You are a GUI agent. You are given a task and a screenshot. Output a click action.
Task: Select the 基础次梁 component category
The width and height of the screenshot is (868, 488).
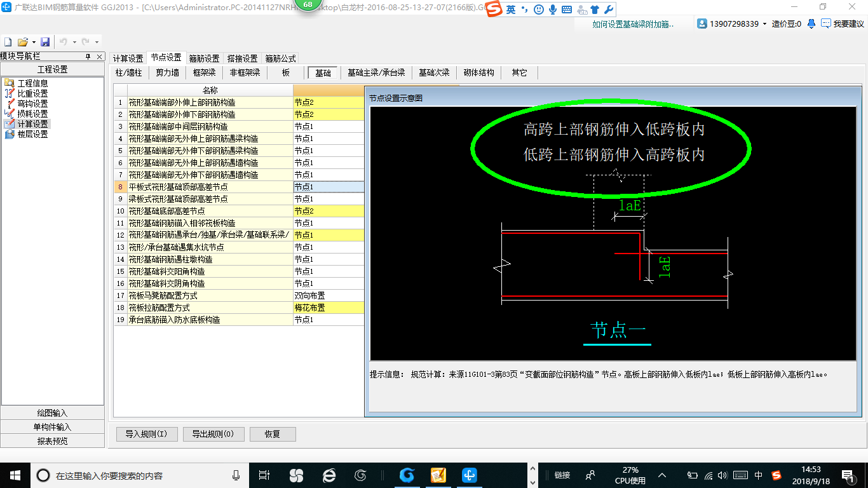pos(434,73)
